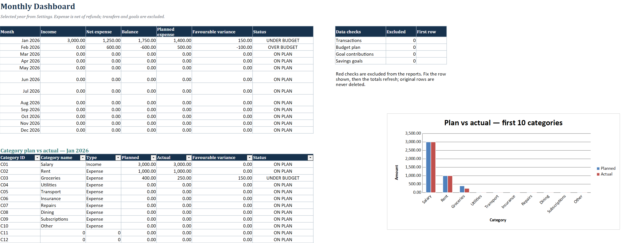
Task: Select the 'Groceries' category name cell
Action: coord(63,178)
